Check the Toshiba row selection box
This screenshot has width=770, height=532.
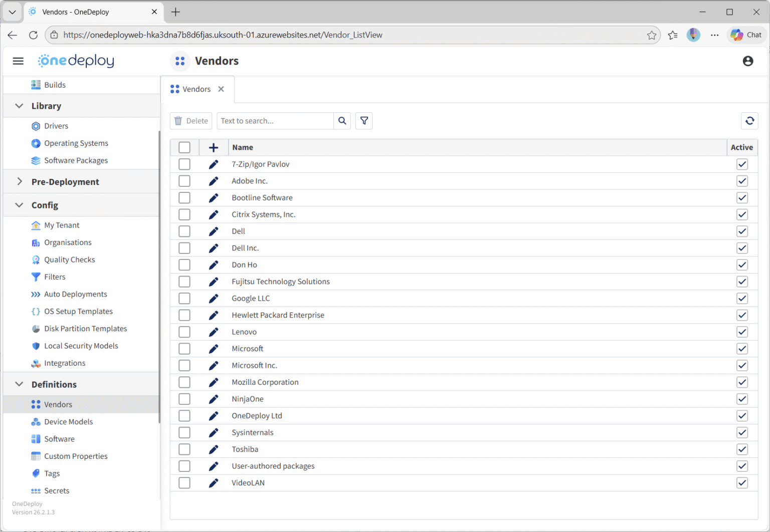[184, 449]
